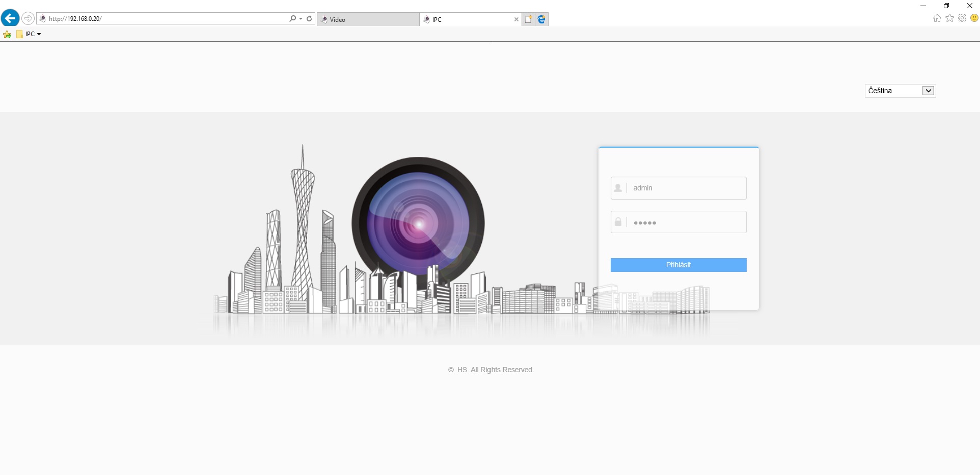The image size is (980, 475).
Task: Open Favorites with the star icon
Action: pyautogui.click(x=949, y=18)
